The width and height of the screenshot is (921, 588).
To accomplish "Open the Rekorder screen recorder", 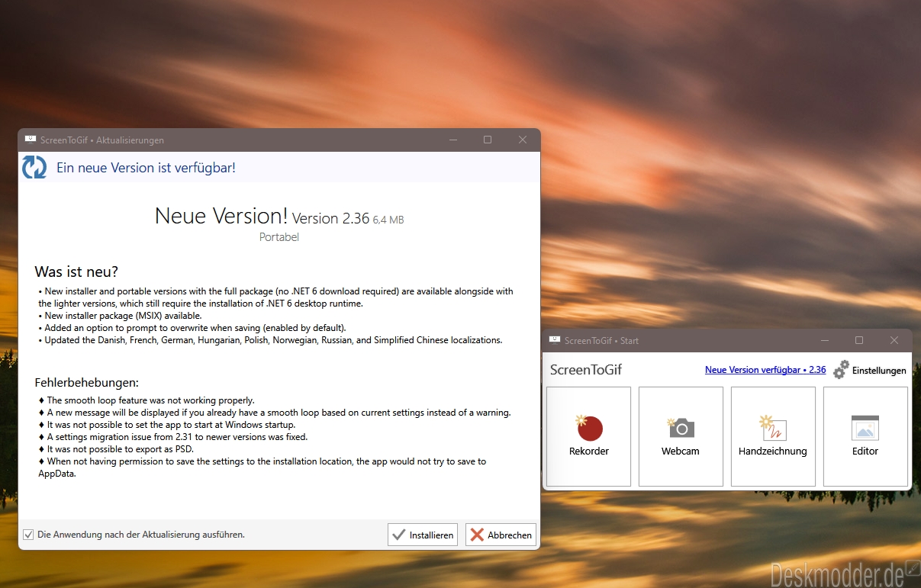I will [x=588, y=436].
